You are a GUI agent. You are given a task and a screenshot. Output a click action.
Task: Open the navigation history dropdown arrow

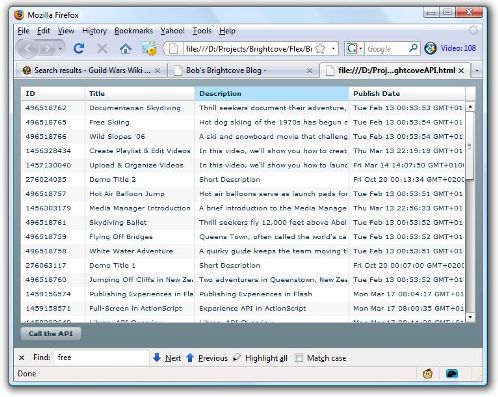click(x=60, y=49)
